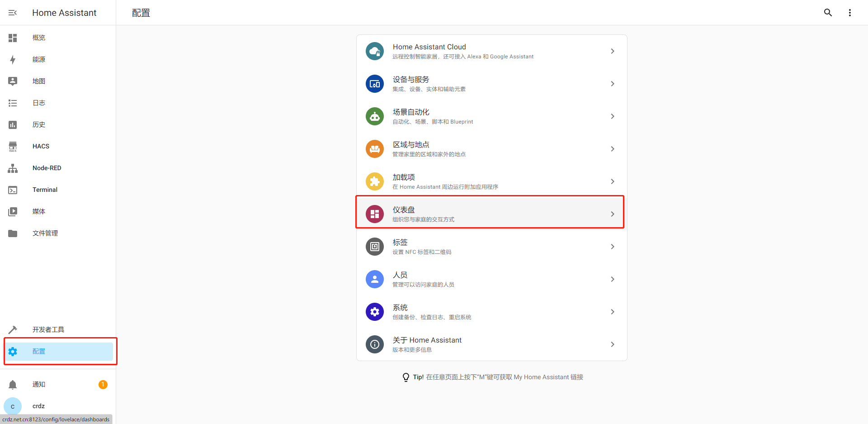Image resolution: width=868 pixels, height=424 pixels.
Task: Open the three-dot overflow menu
Action: (849, 13)
